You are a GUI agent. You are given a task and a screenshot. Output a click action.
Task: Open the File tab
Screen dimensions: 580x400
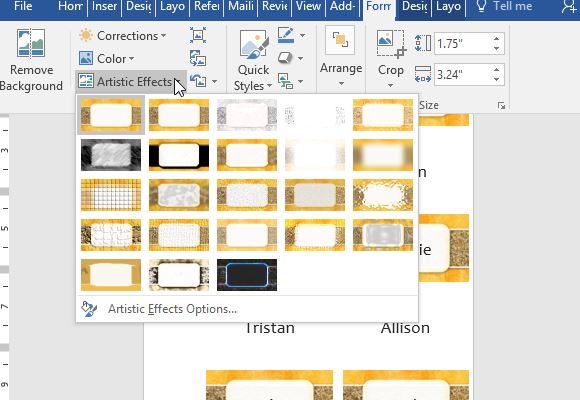pyautogui.click(x=23, y=7)
